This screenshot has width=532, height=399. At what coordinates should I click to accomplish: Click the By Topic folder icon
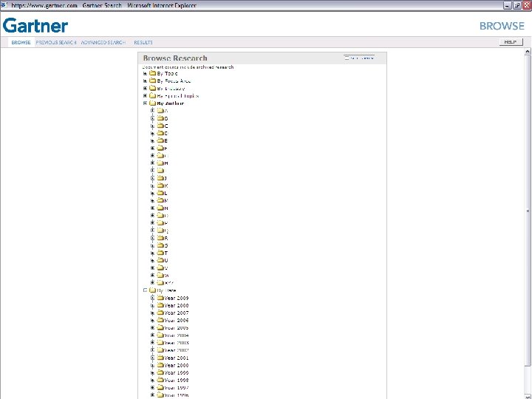click(153, 73)
